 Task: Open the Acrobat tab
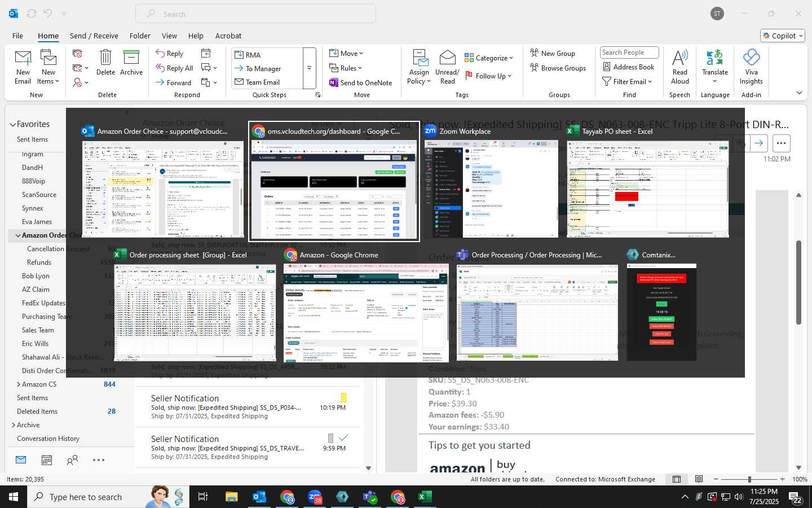point(228,36)
